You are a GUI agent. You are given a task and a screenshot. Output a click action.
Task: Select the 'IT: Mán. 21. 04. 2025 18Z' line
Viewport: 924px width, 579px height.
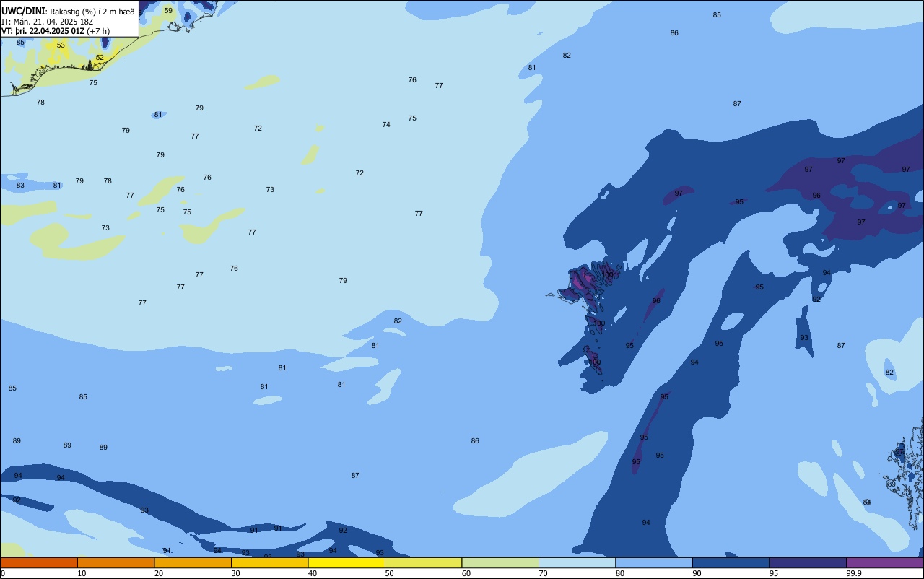47,21
